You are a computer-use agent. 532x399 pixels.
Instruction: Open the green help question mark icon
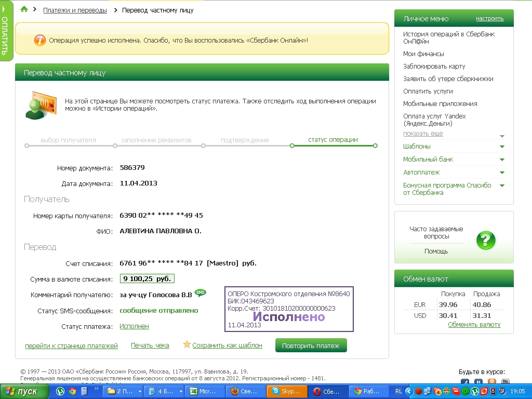point(486,240)
